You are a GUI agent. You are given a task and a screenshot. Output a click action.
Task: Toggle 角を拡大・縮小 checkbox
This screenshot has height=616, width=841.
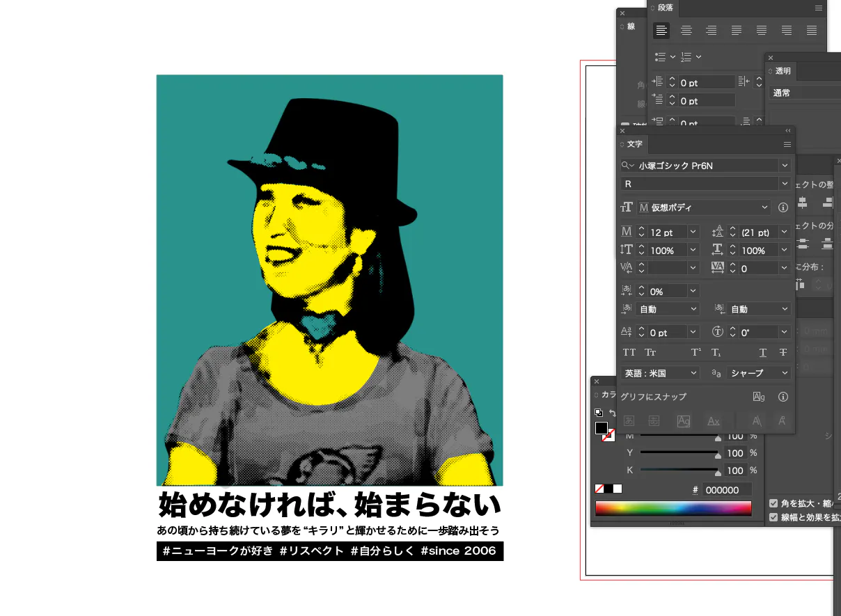(773, 503)
